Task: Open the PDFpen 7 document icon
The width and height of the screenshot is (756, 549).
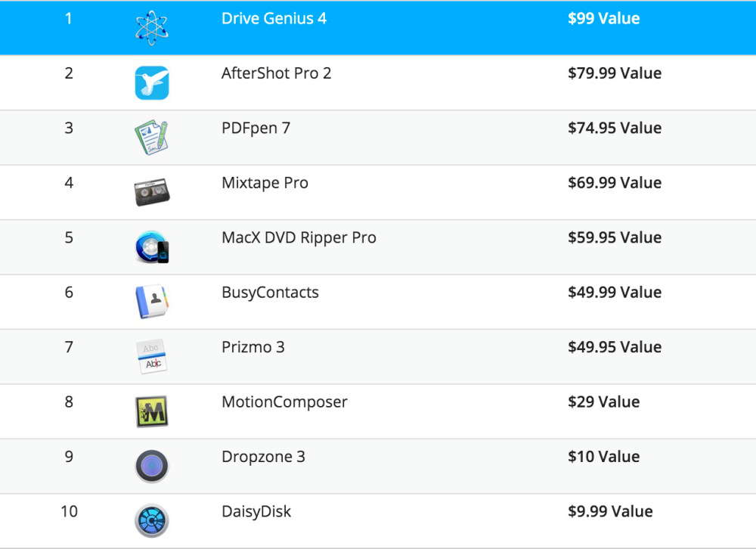Action: [152, 138]
